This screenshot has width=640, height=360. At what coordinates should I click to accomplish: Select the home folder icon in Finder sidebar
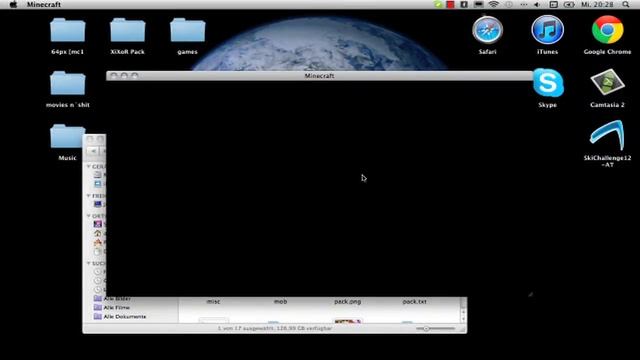click(x=98, y=233)
